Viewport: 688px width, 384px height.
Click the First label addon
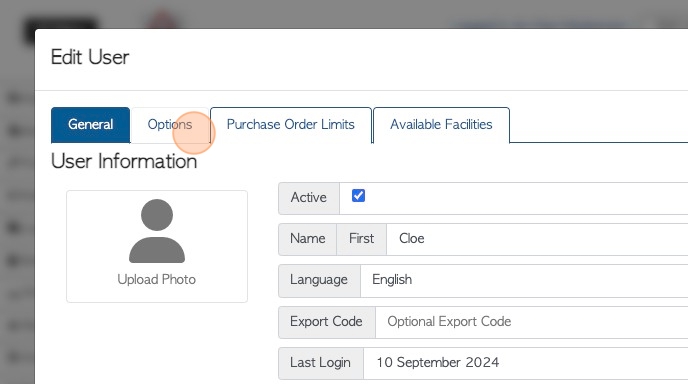[362, 239]
